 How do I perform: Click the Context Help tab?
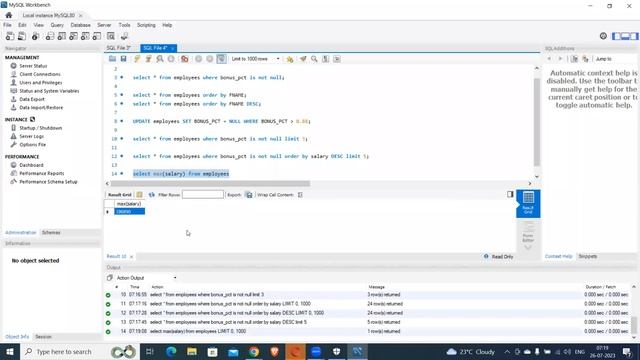click(x=559, y=256)
